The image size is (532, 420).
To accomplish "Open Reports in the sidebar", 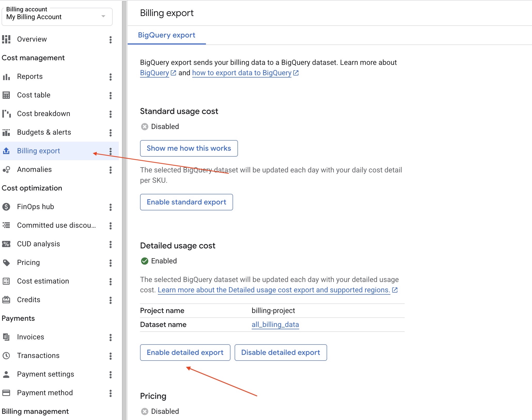I will (x=30, y=77).
